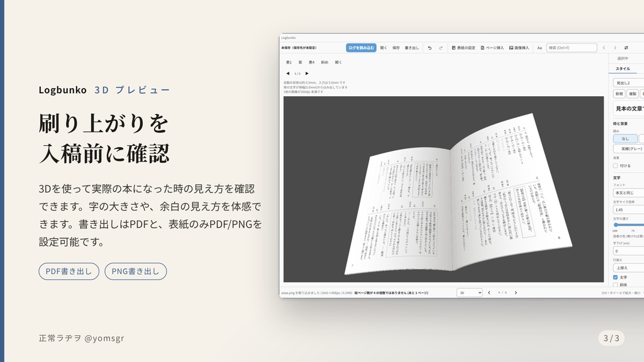644x362 pixels.
Task: Click the black left triangle above 3D preview
Action: [287, 74]
